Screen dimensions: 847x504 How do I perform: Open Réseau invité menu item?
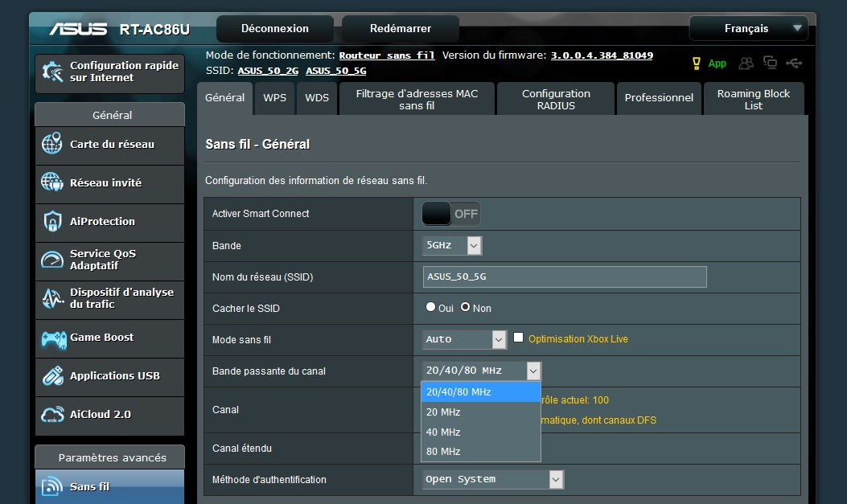pyautogui.click(x=109, y=183)
